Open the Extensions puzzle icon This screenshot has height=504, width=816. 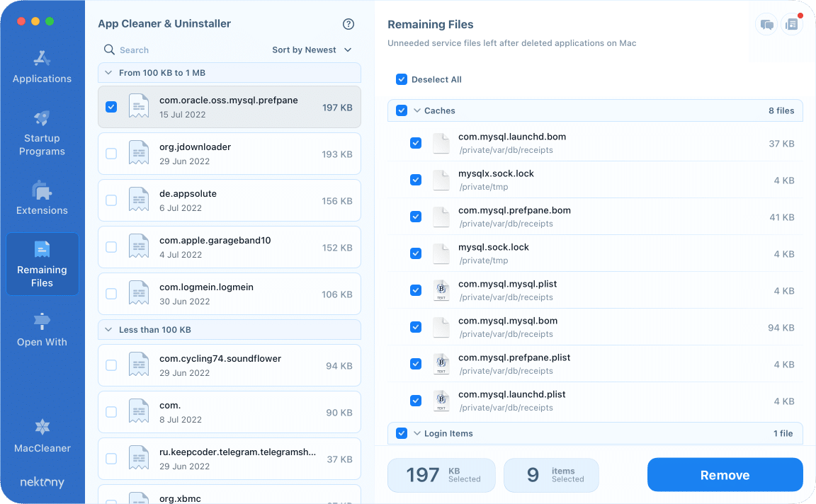[x=42, y=190]
